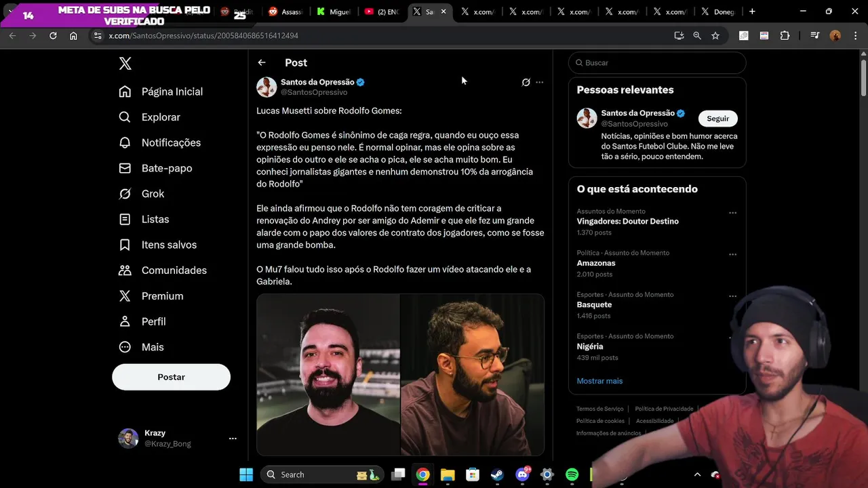Click the Chrome home button
868x488 pixels.
73,35
